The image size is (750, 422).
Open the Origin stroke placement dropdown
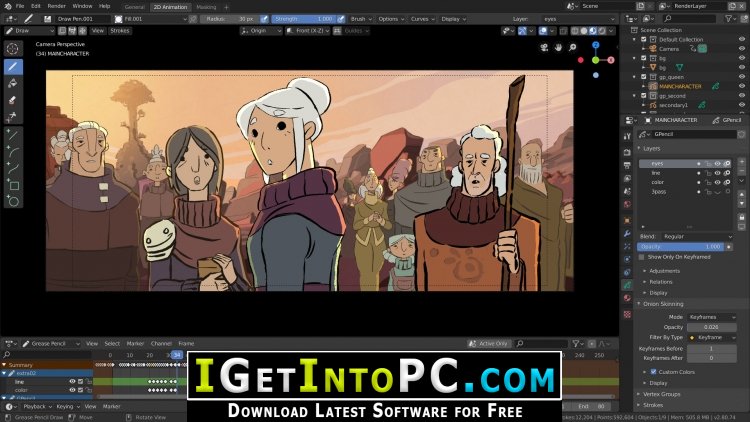point(261,31)
